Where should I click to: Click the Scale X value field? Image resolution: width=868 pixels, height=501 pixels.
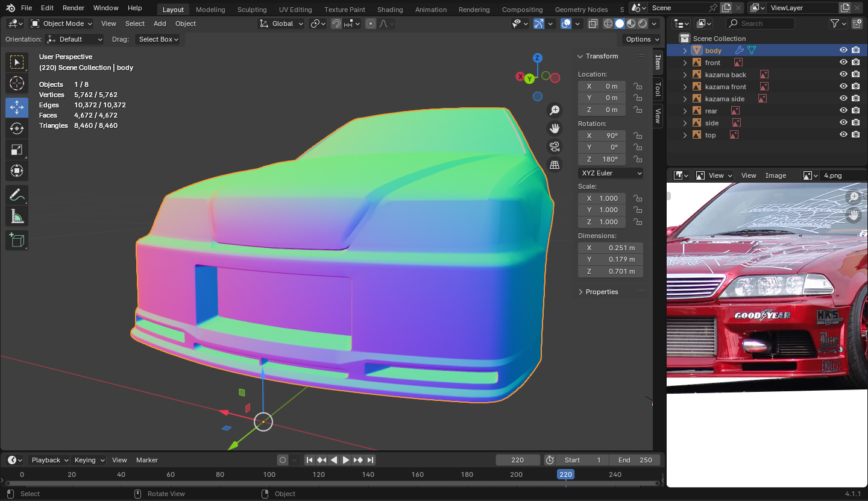(x=602, y=198)
